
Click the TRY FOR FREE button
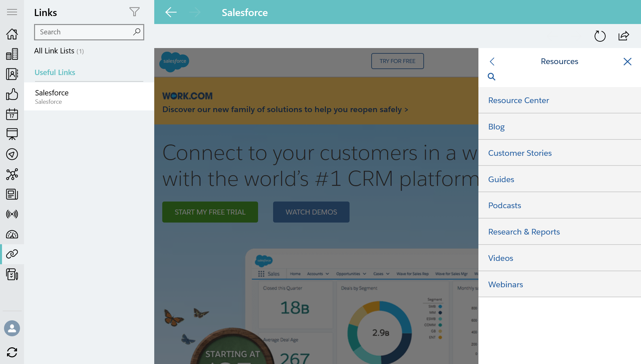pyautogui.click(x=397, y=61)
